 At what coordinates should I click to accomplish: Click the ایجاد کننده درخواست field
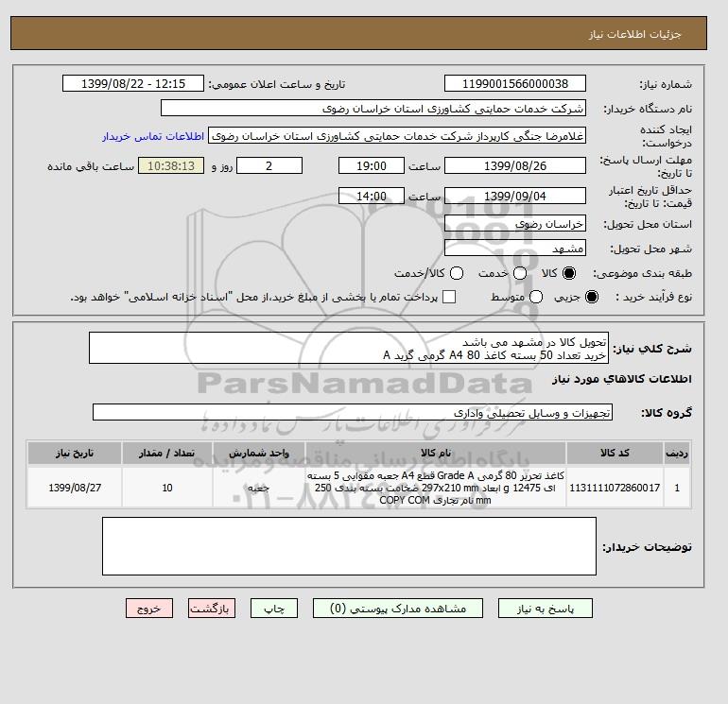pyautogui.click(x=397, y=136)
